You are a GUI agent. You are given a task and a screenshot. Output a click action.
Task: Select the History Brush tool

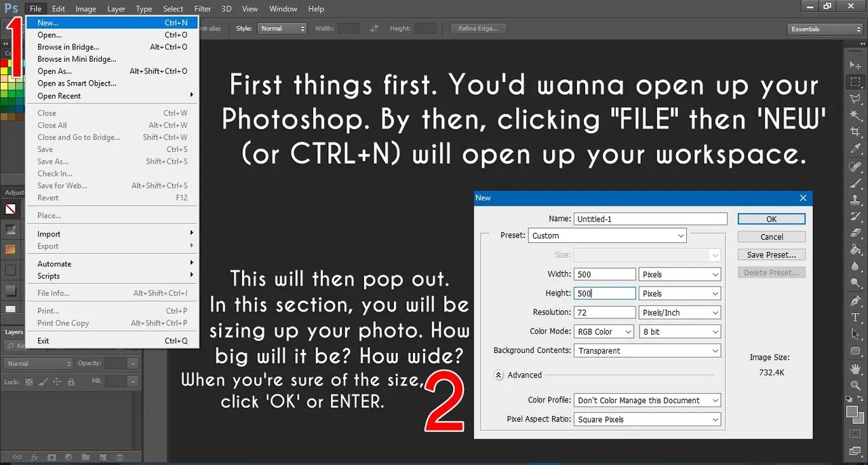pyautogui.click(x=855, y=217)
